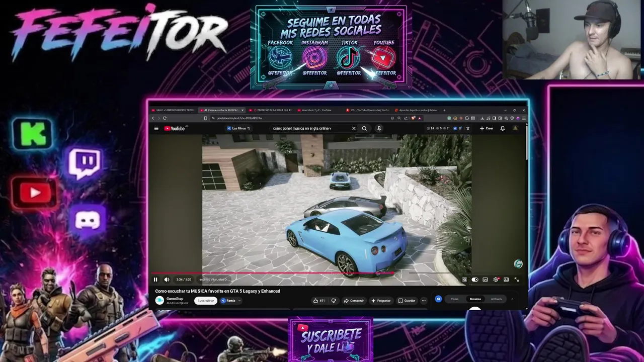This screenshot has width=644, height=362.
Task: Share the video via 'Compartir'
Action: click(354, 301)
